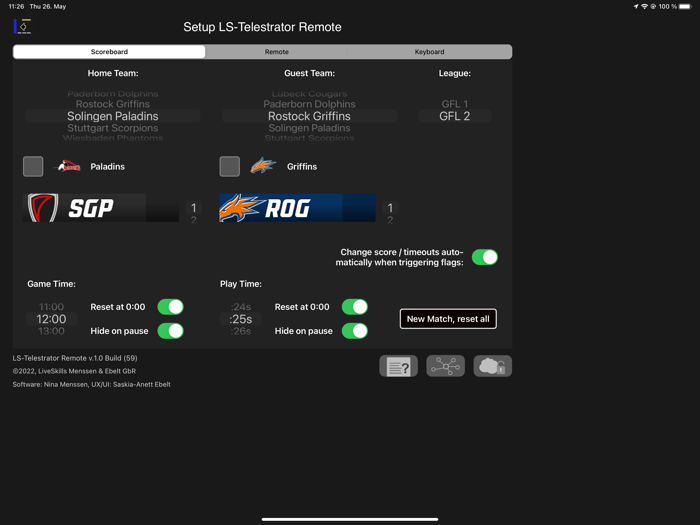Screen dimensions: 700x525
Task: Click New Match, reset all button
Action: coord(448,319)
